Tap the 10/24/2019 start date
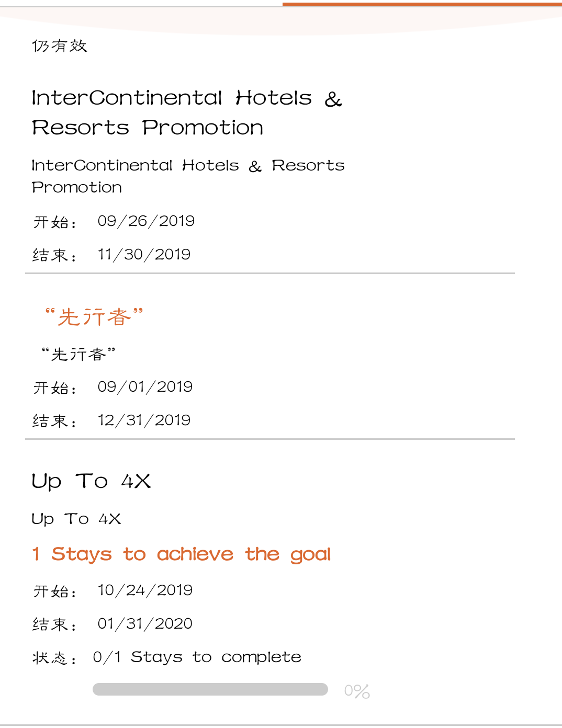This screenshot has width=562, height=728. pos(145,590)
